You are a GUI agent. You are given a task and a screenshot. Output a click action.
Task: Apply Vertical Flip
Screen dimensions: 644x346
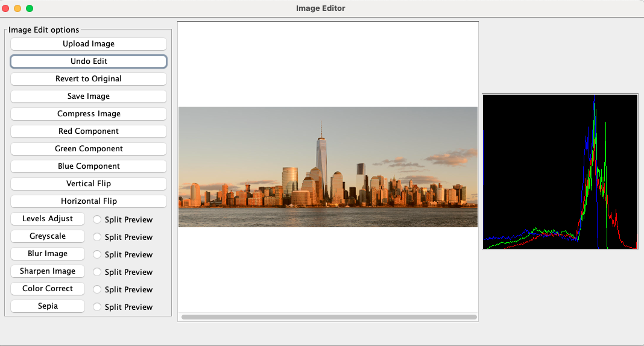click(88, 183)
